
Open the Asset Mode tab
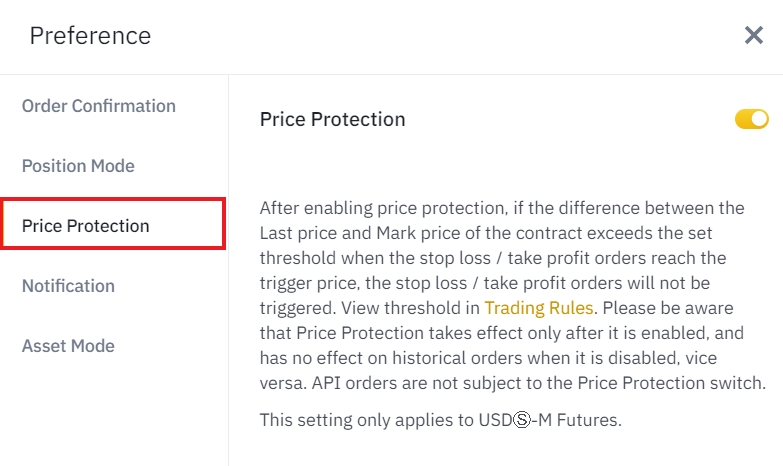pyautogui.click(x=68, y=346)
